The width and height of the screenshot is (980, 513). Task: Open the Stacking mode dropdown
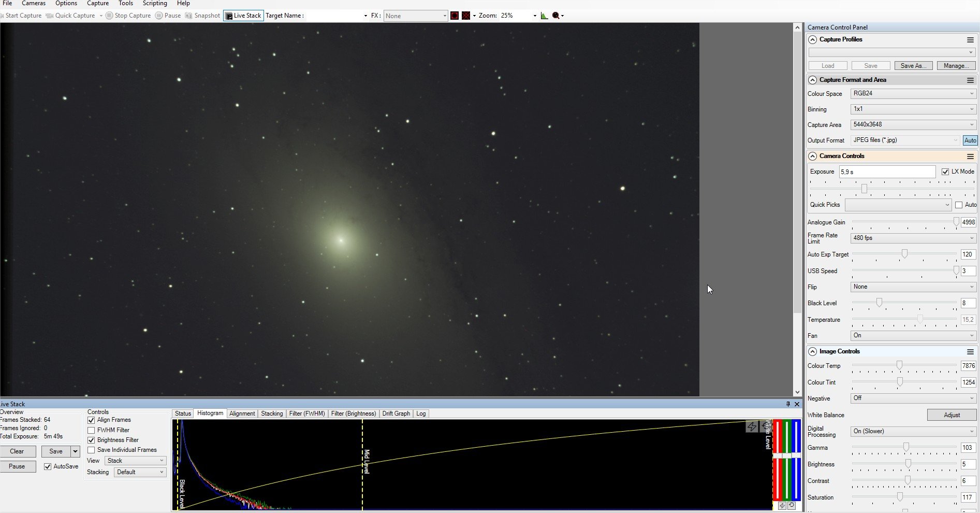[140, 472]
